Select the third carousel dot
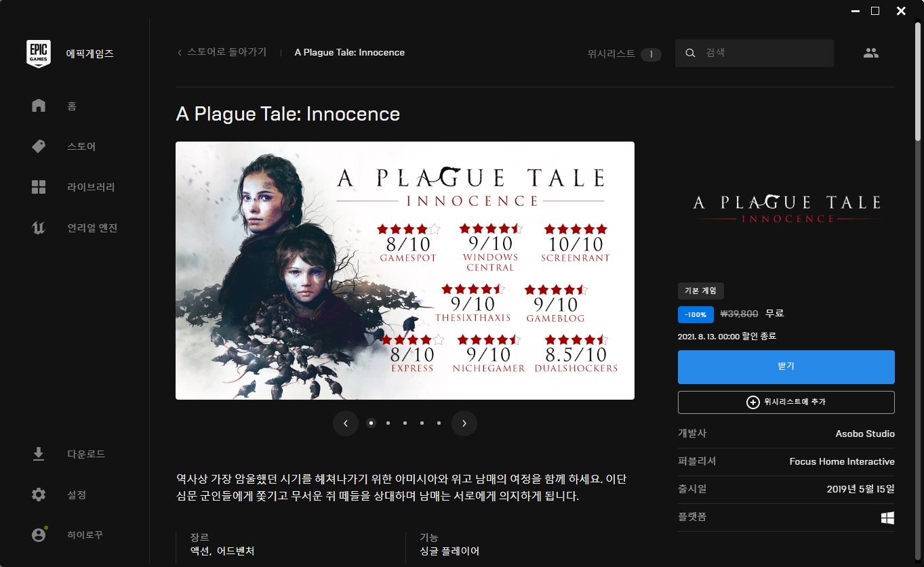The height and width of the screenshot is (567, 924). coord(405,423)
